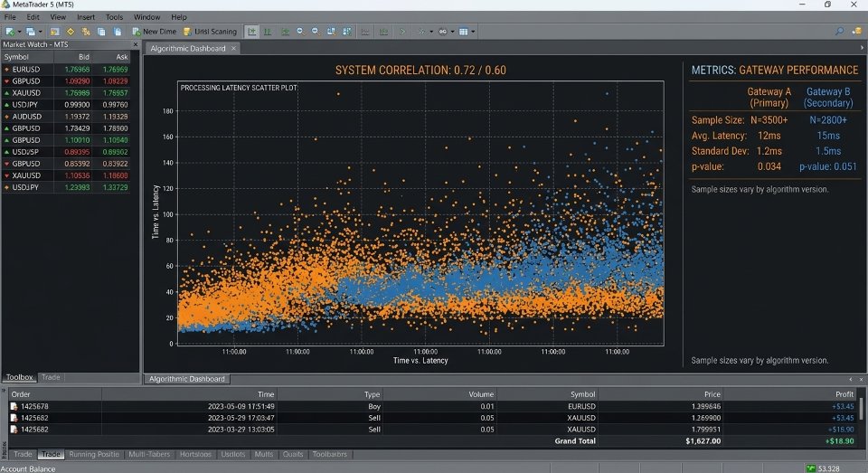Open the dropdown arrow beside New Chart icon

pyautogui.click(x=19, y=32)
